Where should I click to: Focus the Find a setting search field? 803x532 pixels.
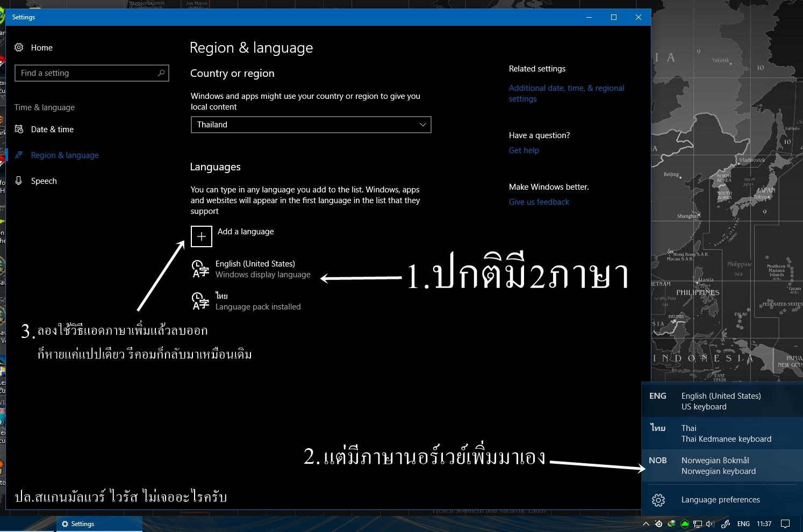tap(92, 73)
